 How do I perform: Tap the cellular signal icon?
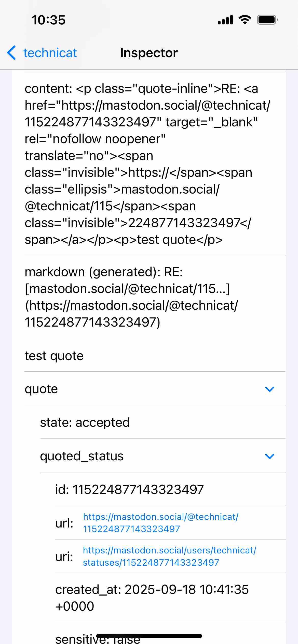(225, 20)
